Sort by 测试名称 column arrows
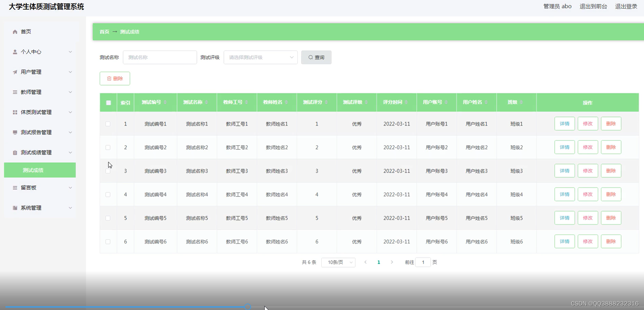This screenshot has width=644, height=310. click(207, 102)
